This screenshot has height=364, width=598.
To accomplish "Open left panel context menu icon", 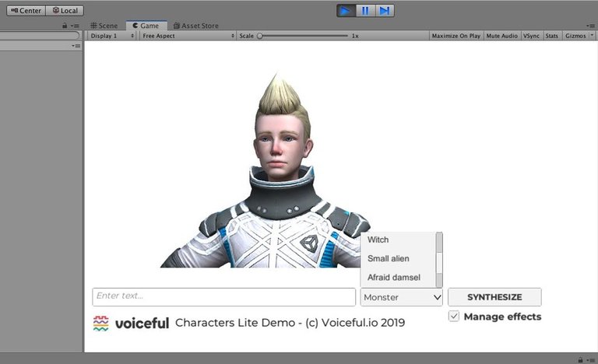I will pyautogui.click(x=75, y=26).
